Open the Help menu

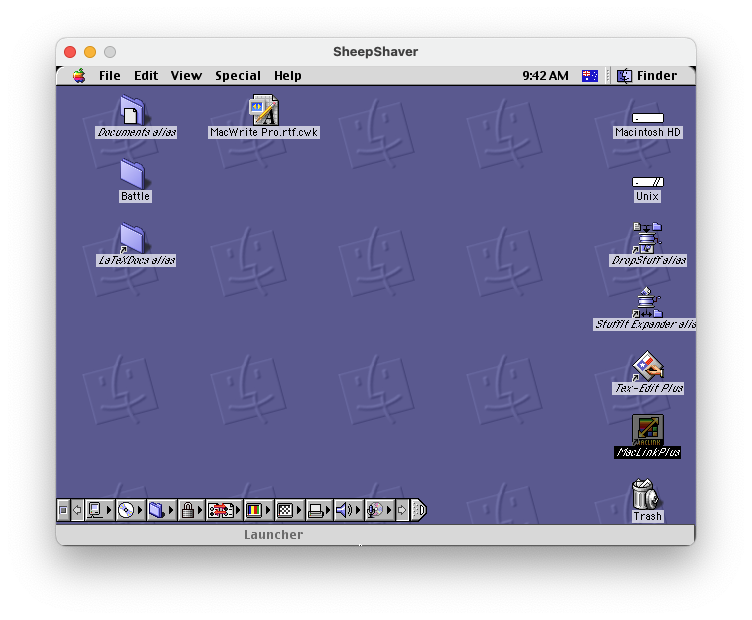(x=288, y=76)
